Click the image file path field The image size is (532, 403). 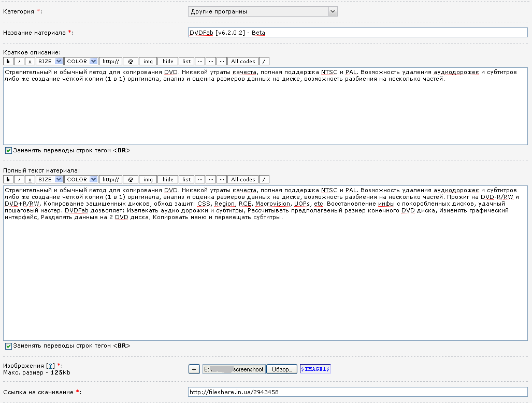coord(234,369)
